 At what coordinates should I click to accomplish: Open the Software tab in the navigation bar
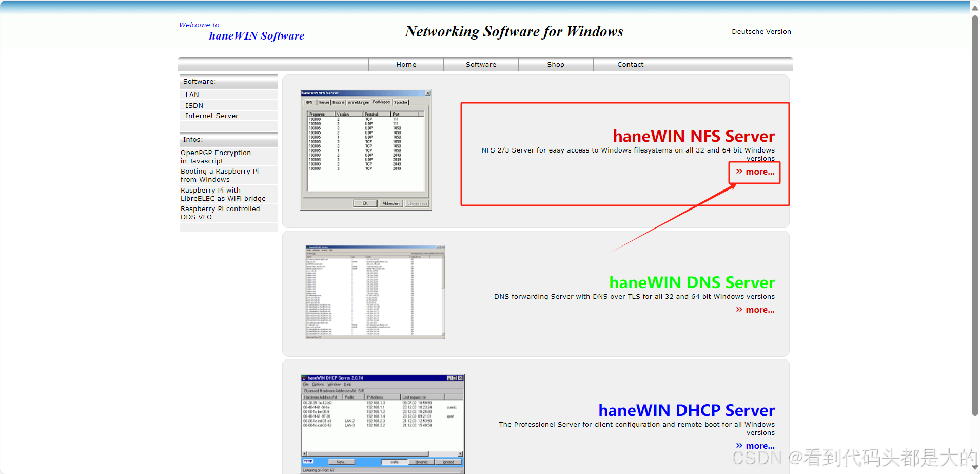(480, 64)
